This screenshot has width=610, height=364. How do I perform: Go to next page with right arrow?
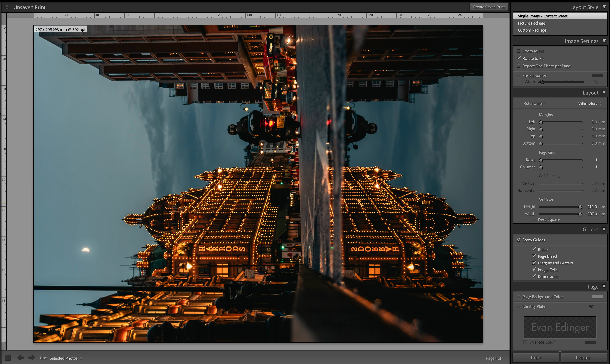coord(31,358)
